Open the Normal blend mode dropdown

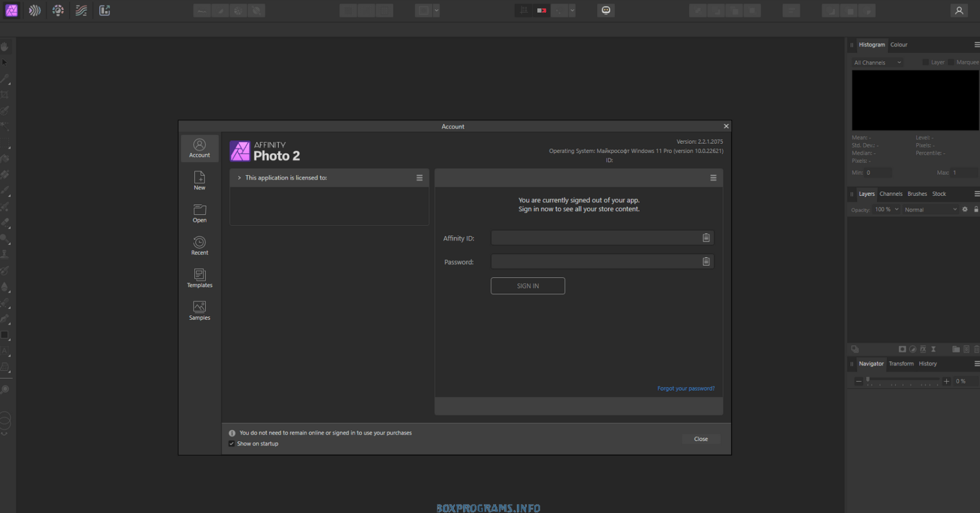930,209
